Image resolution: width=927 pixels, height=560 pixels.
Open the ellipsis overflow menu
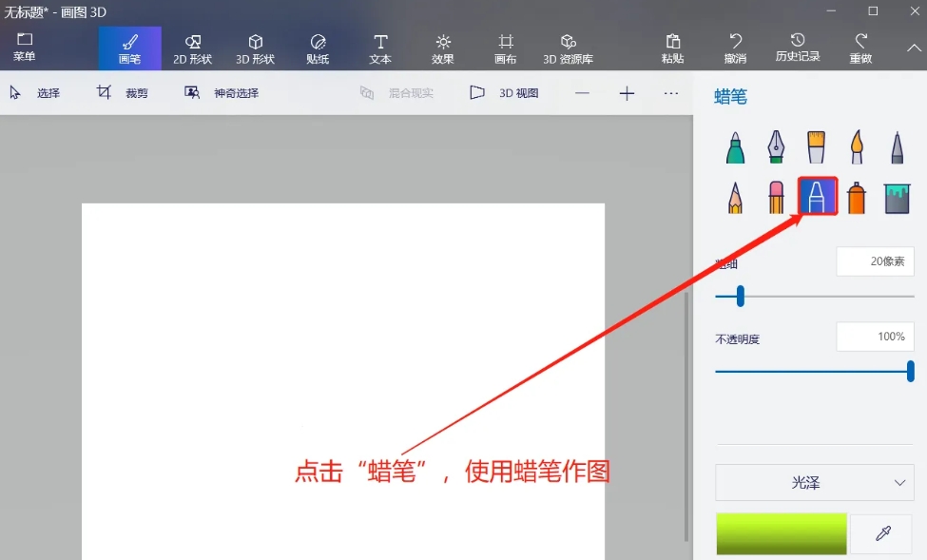point(671,92)
